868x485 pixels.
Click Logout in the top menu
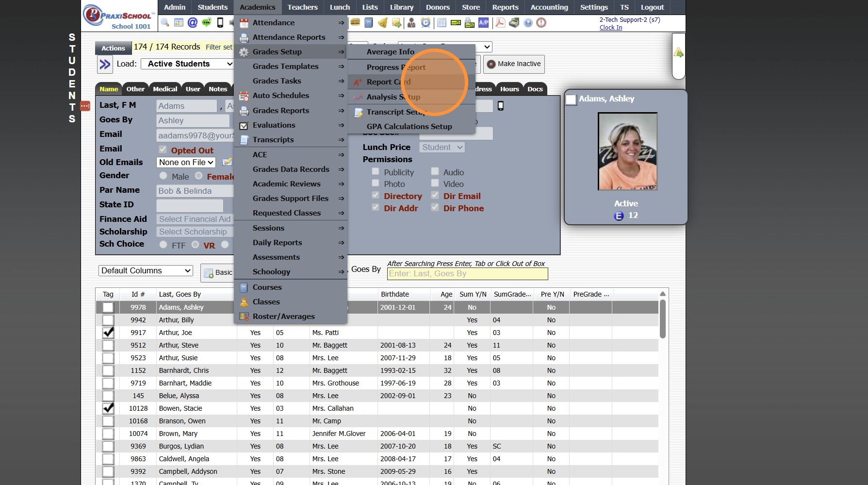[x=652, y=7]
